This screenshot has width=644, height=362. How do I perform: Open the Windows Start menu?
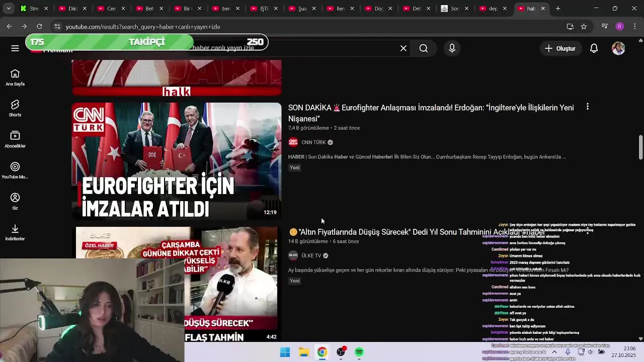285,352
